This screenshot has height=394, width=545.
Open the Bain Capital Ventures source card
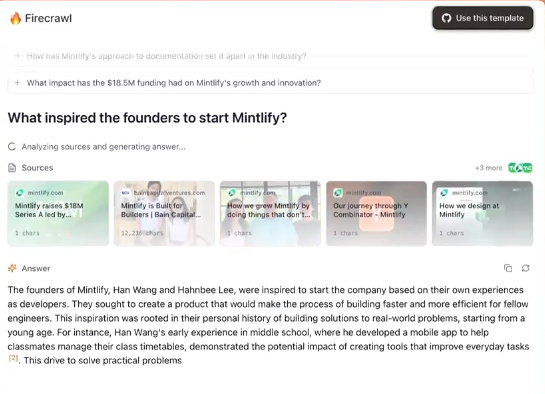[x=164, y=213]
